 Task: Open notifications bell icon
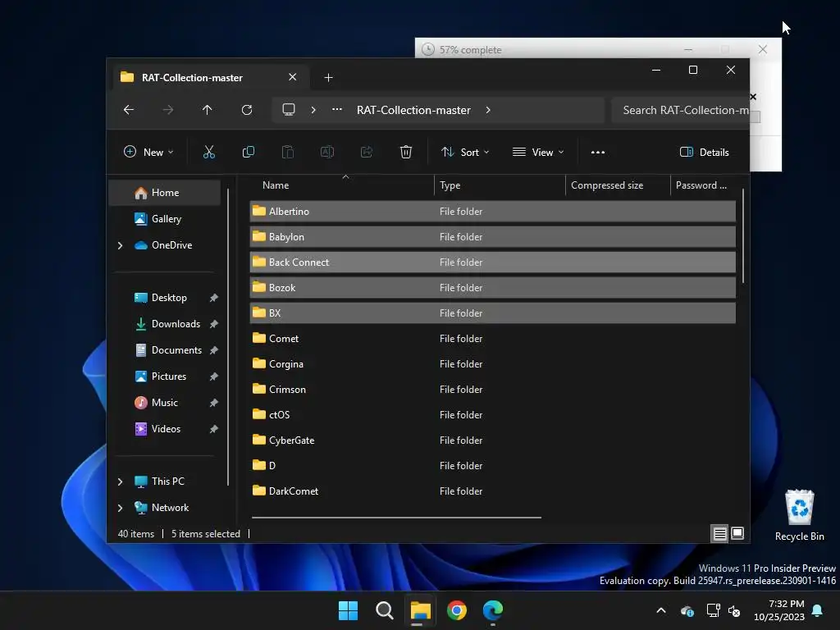click(818, 610)
